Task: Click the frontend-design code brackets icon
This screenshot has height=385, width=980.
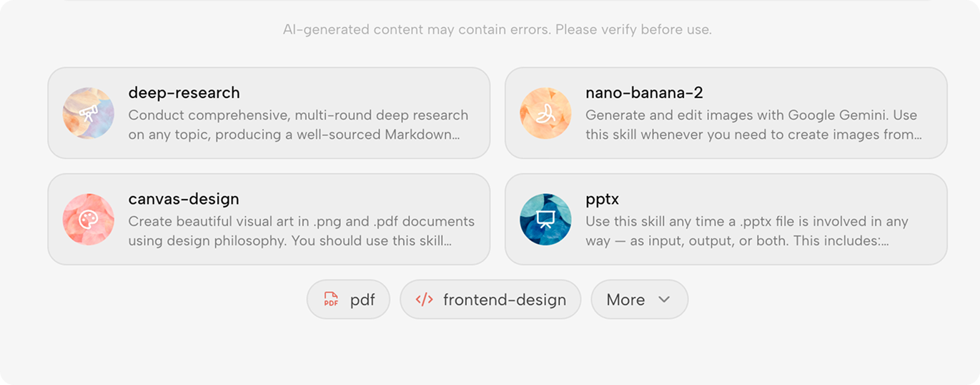Action: pyautogui.click(x=425, y=300)
